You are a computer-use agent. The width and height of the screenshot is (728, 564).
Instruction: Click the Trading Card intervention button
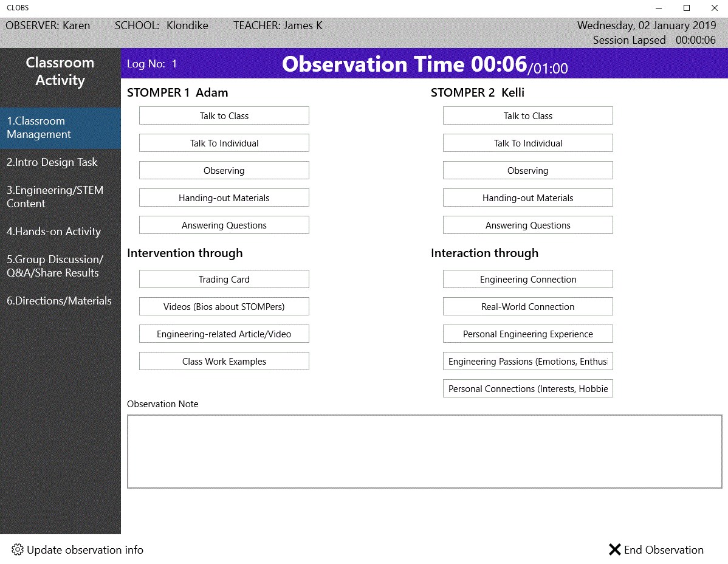tap(224, 279)
